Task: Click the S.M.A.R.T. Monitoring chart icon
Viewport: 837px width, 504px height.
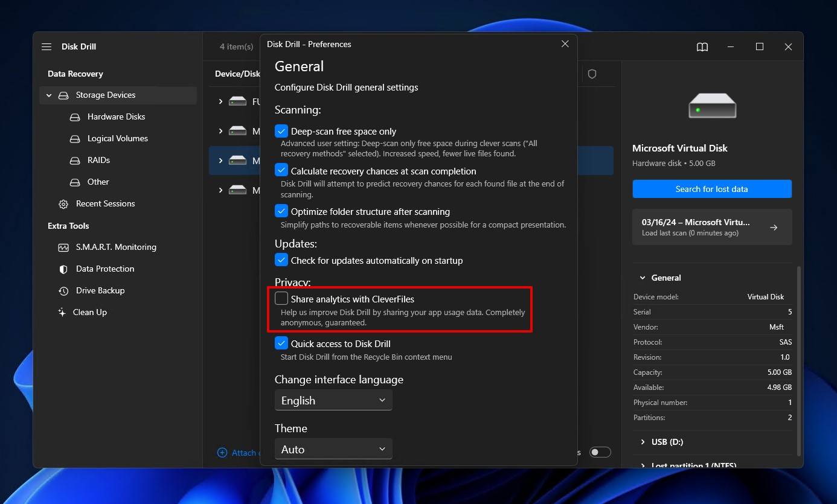Action: pos(63,247)
